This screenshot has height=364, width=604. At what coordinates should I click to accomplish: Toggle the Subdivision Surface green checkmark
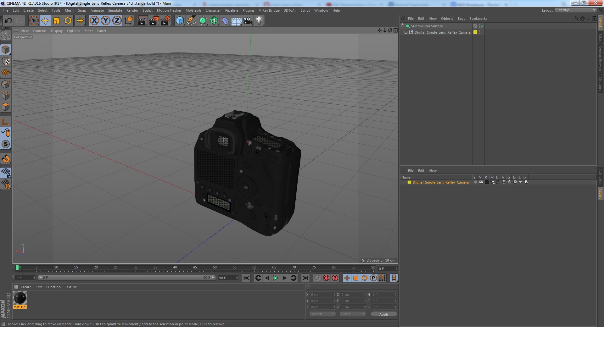[482, 26]
